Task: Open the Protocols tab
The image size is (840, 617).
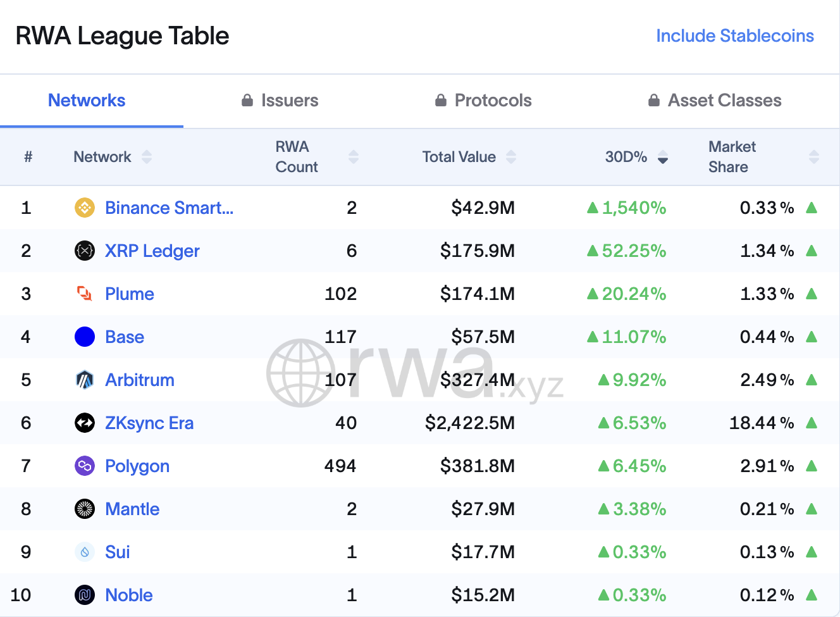Action: 484,101
